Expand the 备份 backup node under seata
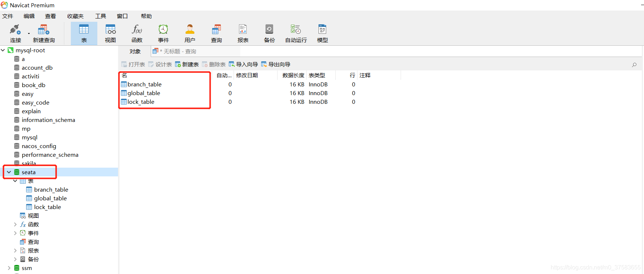Image resolution: width=644 pixels, height=274 pixels. tap(15, 259)
